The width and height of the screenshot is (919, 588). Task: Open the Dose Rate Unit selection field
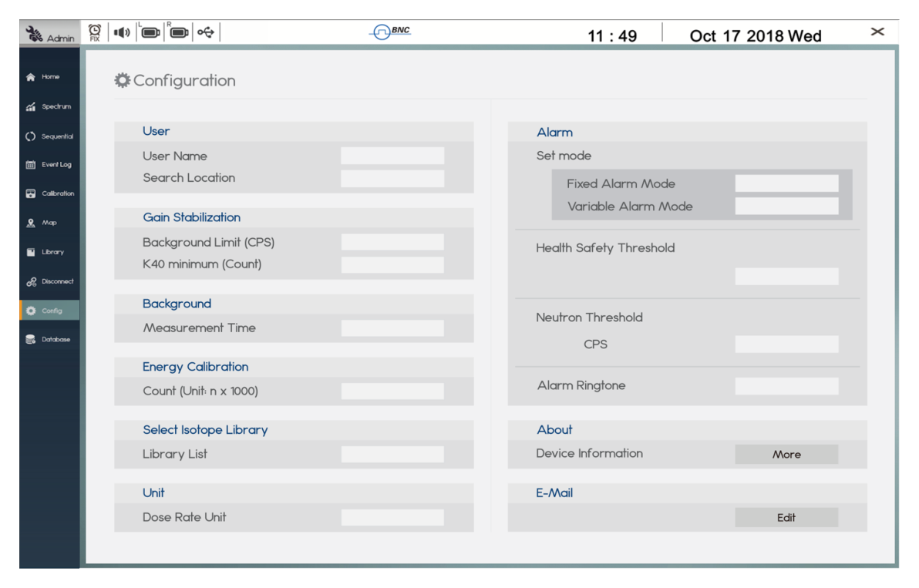392,517
